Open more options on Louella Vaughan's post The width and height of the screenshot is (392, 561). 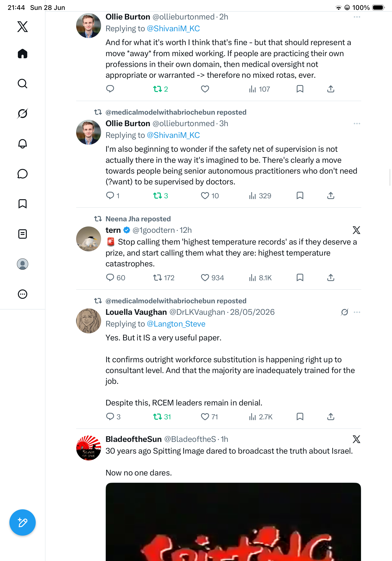[357, 312]
